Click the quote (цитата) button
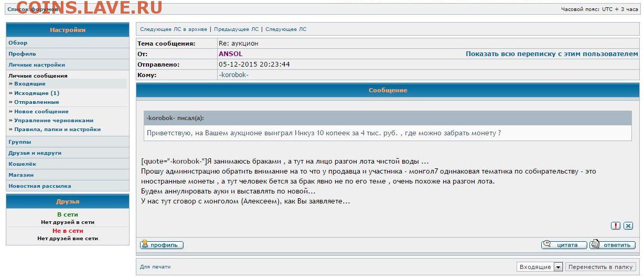 pos(564,245)
